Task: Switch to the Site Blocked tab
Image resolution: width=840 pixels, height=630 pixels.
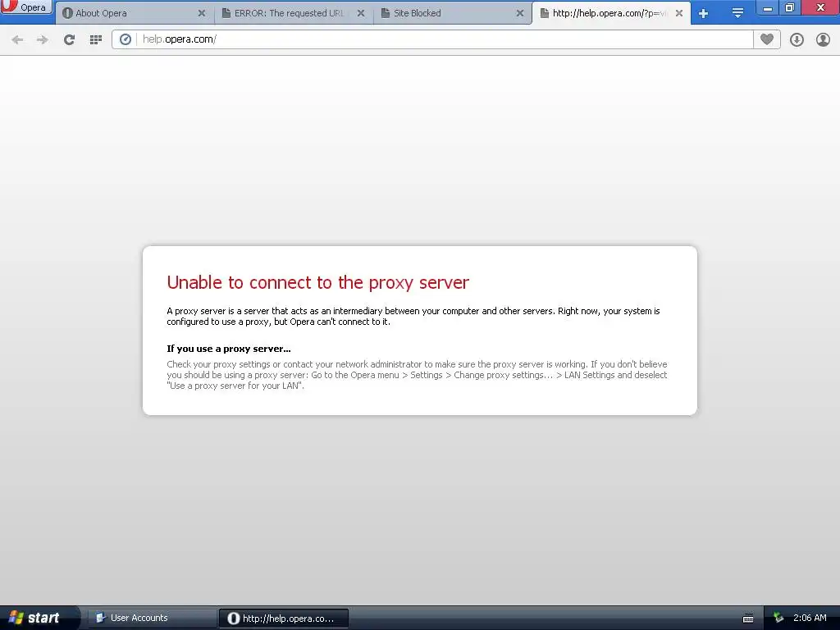Action: point(453,13)
